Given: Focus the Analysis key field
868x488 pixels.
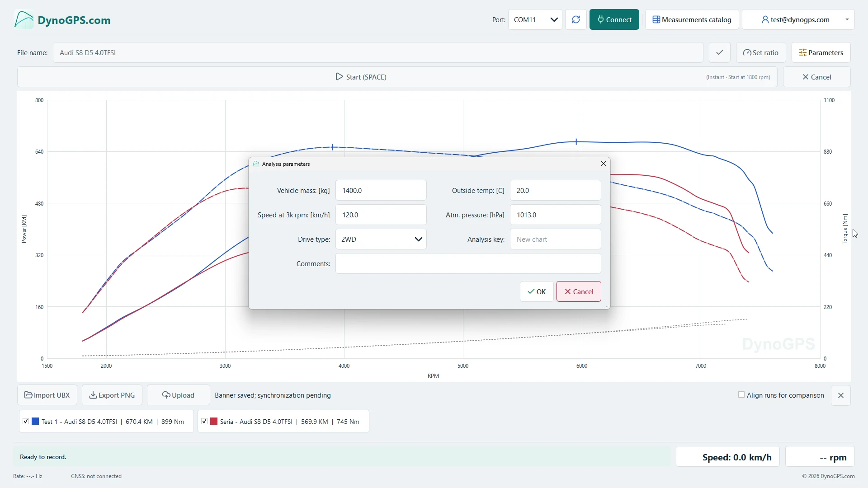Looking at the screenshot, I should 555,239.
